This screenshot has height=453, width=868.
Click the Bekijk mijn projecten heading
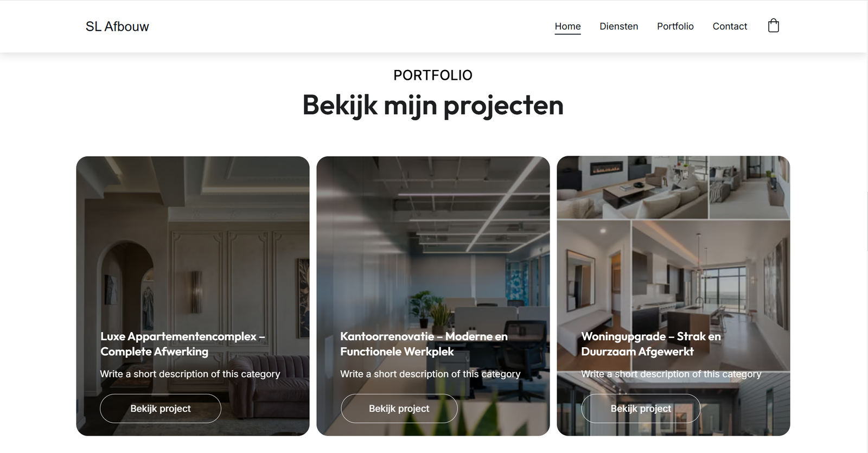click(x=433, y=105)
